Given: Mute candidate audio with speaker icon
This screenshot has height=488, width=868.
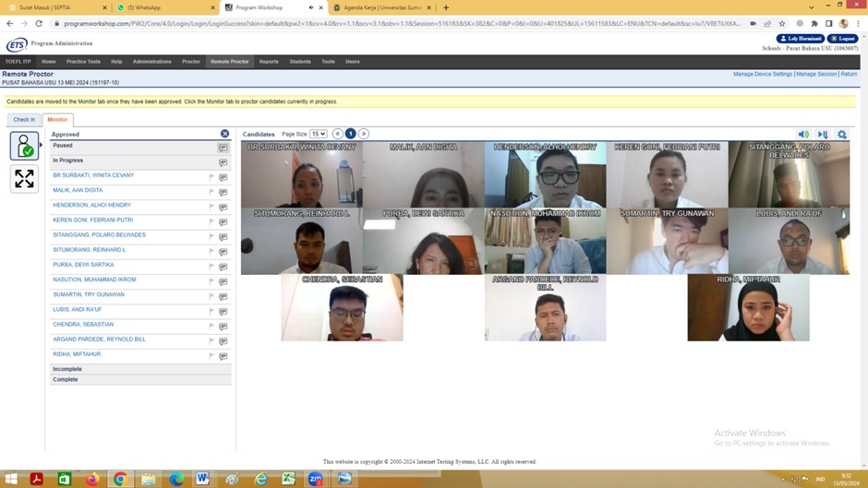Looking at the screenshot, I should (803, 135).
